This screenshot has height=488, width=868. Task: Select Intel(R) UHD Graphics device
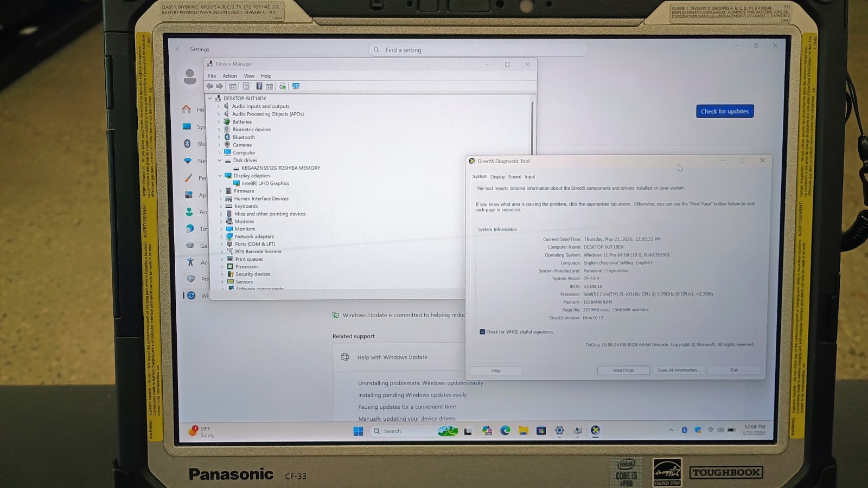[265, 183]
